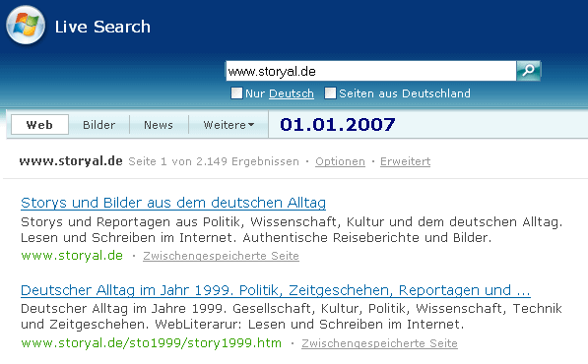Click the date 01.01.2007
The image size is (588, 364).
coord(338,124)
